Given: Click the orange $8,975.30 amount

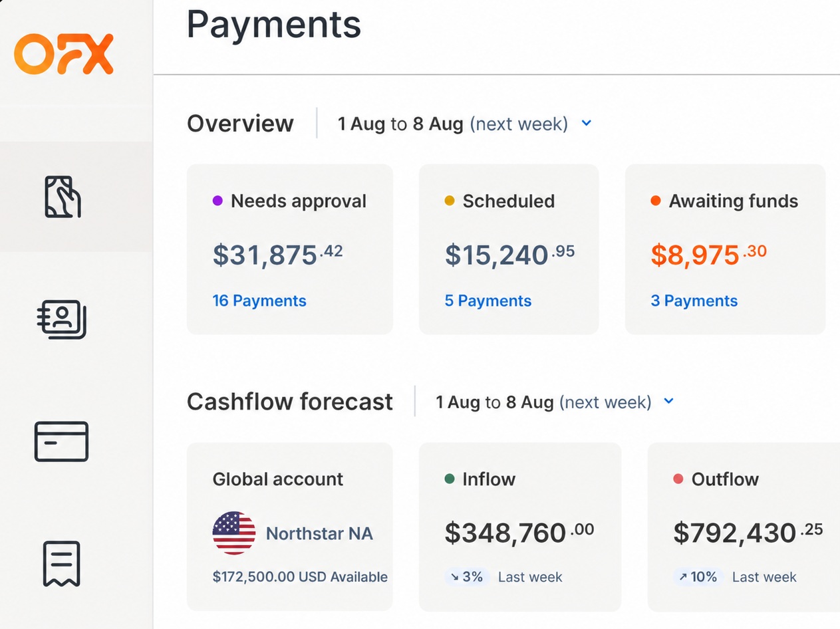Looking at the screenshot, I should [x=709, y=254].
